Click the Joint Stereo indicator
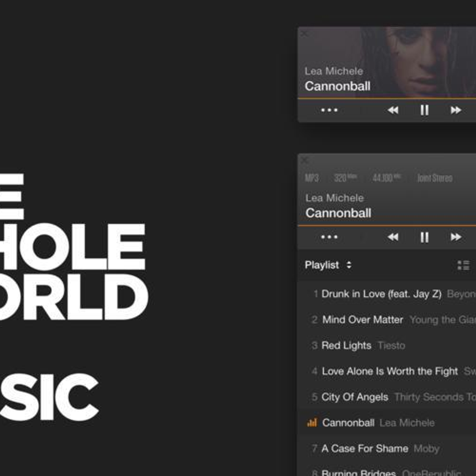Viewport: 476px width, 476px height. (x=435, y=178)
